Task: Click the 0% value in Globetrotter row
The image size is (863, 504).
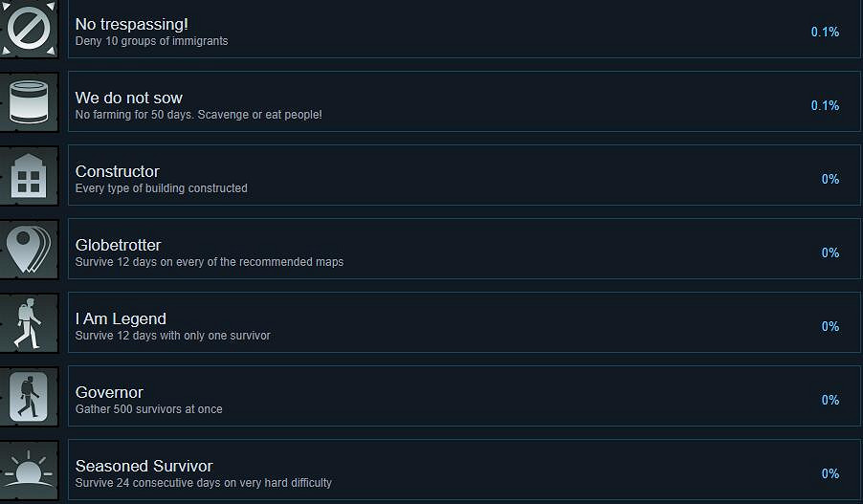Action: [x=830, y=252]
